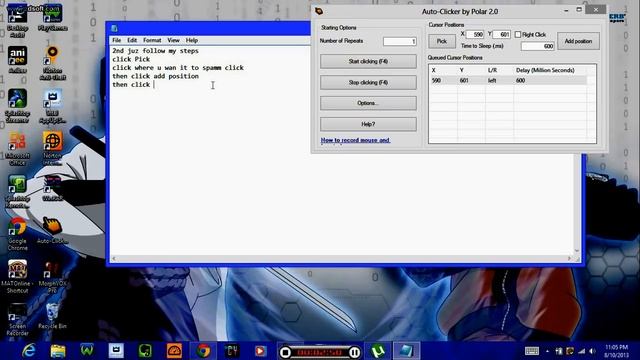This screenshot has width=640, height=360.
Task: Open Chrome from the taskbar
Action: pyautogui.click(x=203, y=351)
